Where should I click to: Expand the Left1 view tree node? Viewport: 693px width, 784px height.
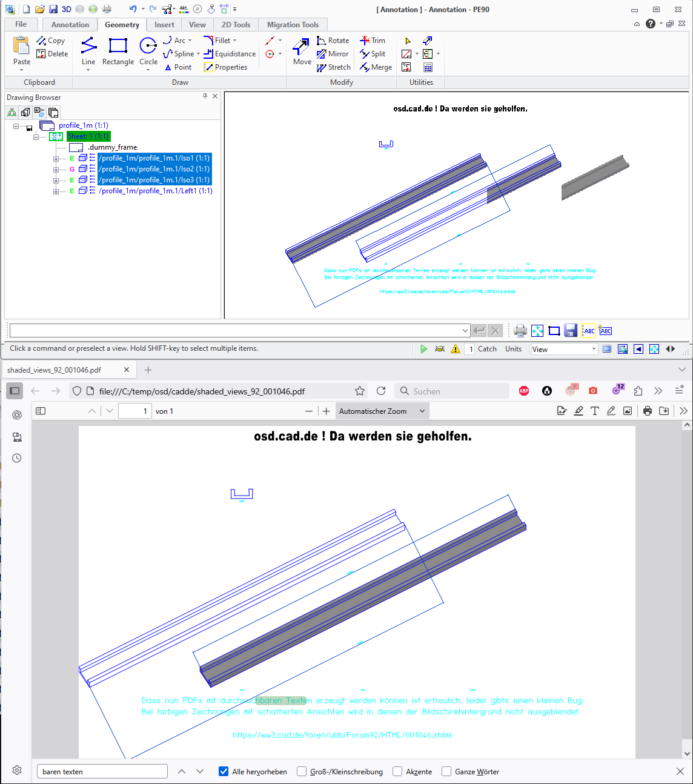[56, 191]
